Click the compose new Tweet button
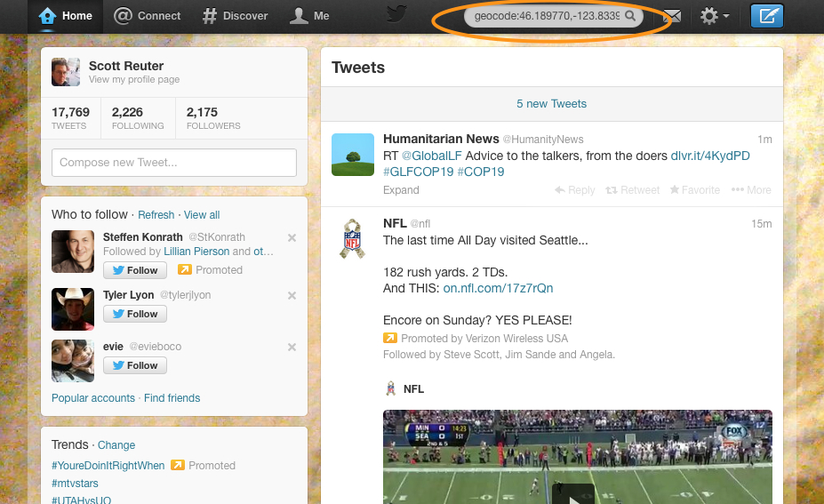The width and height of the screenshot is (824, 504). click(767, 16)
